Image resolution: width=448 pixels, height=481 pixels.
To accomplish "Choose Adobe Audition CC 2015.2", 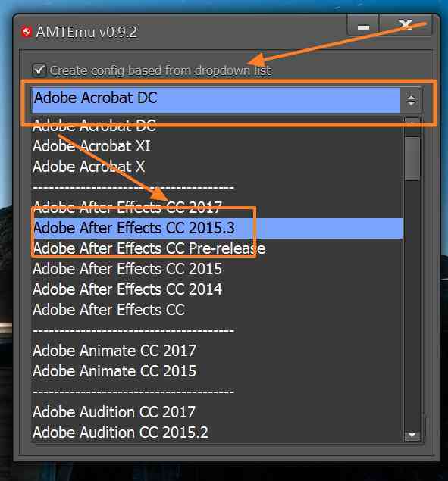I will (217, 433).
